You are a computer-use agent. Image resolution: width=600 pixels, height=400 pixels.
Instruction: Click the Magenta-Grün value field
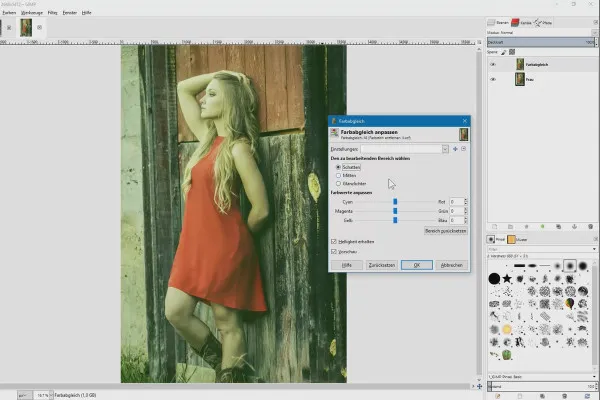coord(455,211)
